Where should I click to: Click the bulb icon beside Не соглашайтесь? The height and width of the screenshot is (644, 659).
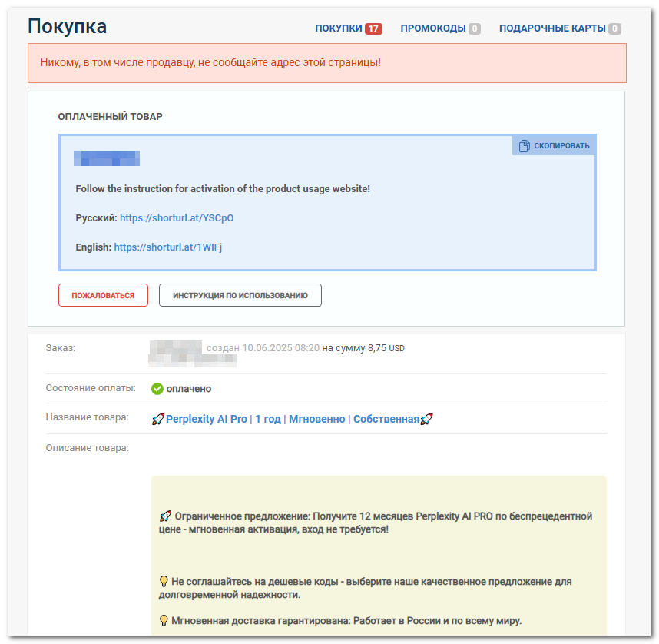[x=164, y=581]
